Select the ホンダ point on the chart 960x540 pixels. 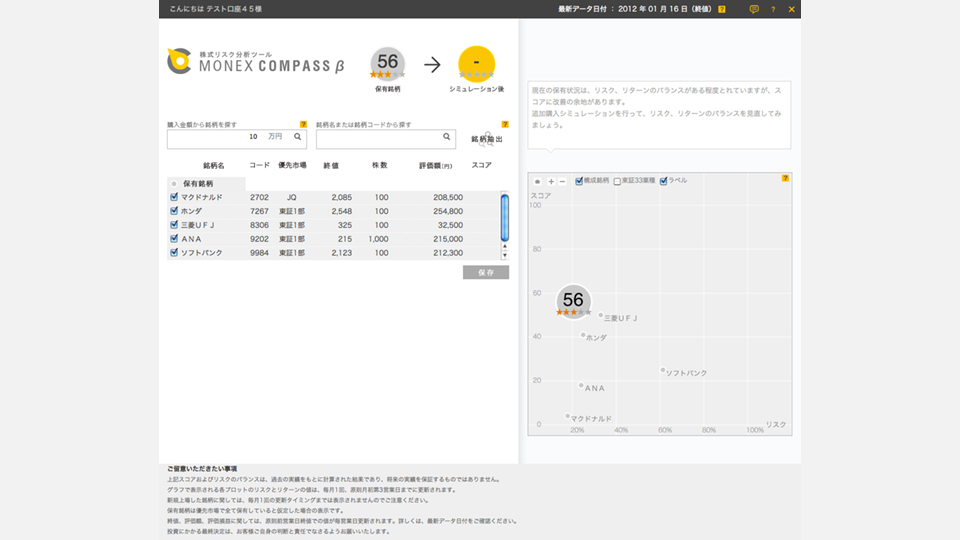(x=583, y=335)
